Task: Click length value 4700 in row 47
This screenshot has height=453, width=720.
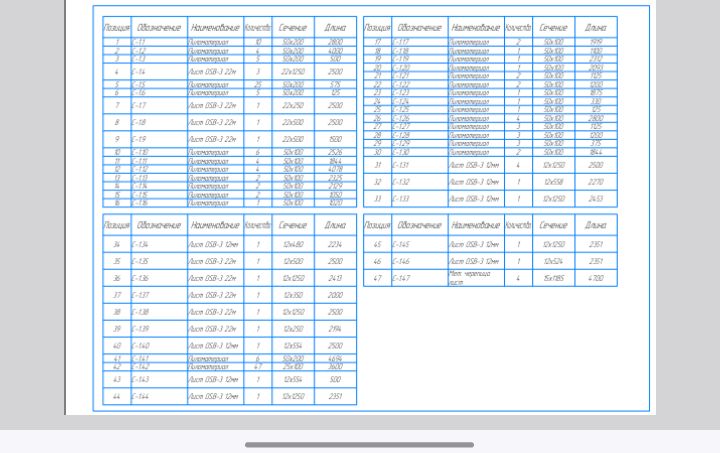Action: coord(596,278)
